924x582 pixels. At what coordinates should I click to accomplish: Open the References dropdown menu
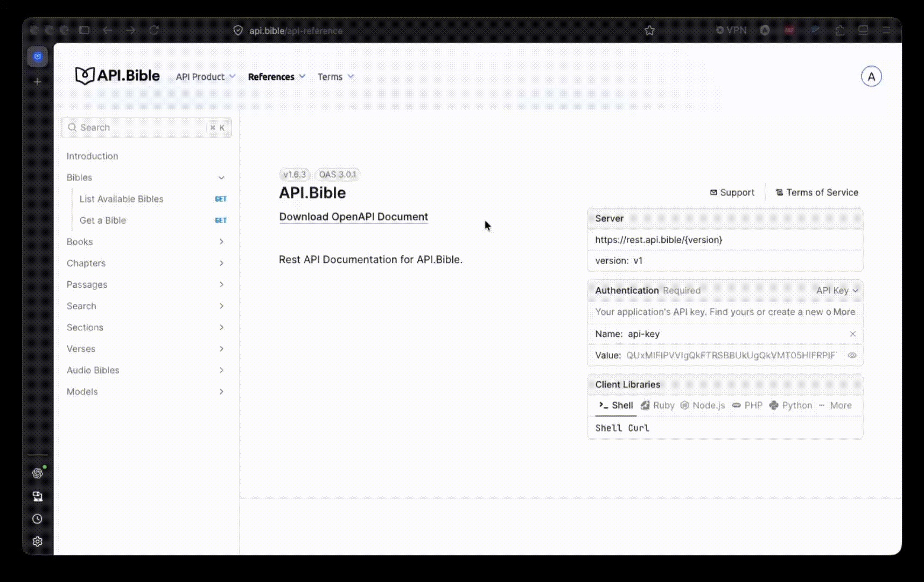coord(277,77)
